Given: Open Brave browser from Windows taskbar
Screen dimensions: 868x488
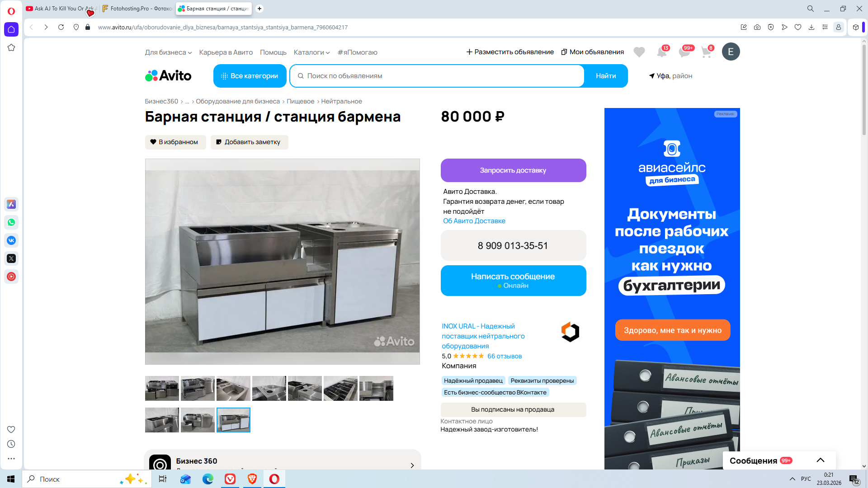Looking at the screenshot, I should 252,479.
